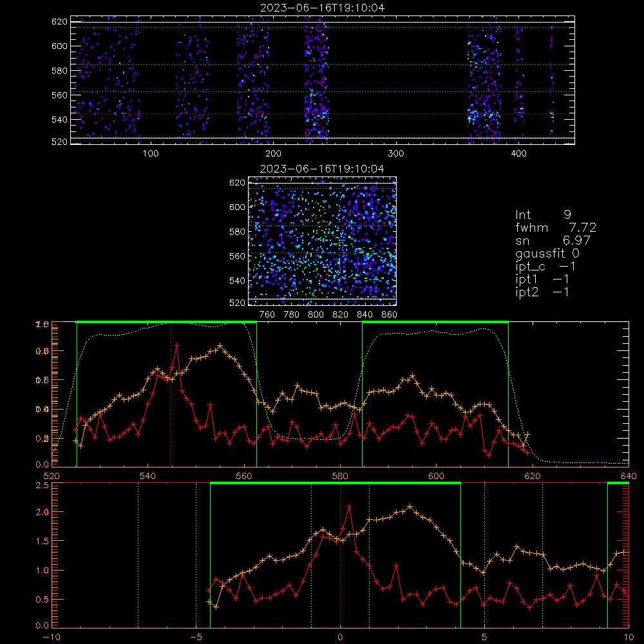Click x-axis tick 100 of top panel

coord(151,154)
